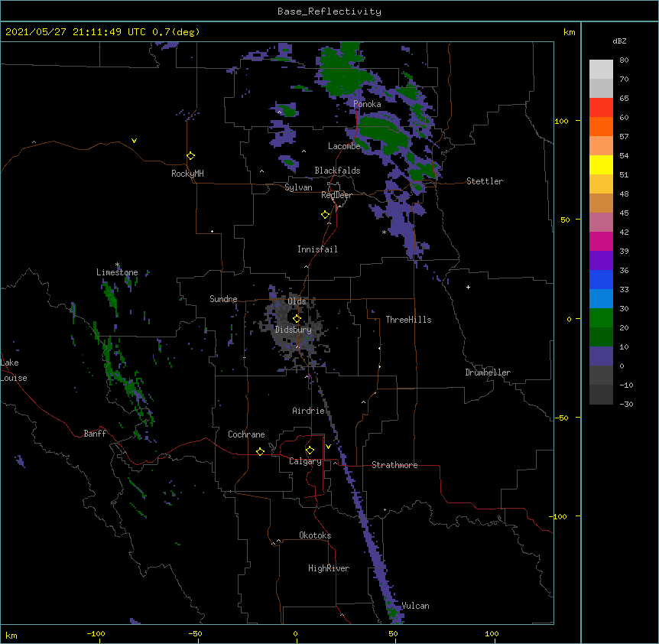659x644 pixels.
Task: Click the yellow diamond marker below Cochrane
Action: pyautogui.click(x=260, y=451)
